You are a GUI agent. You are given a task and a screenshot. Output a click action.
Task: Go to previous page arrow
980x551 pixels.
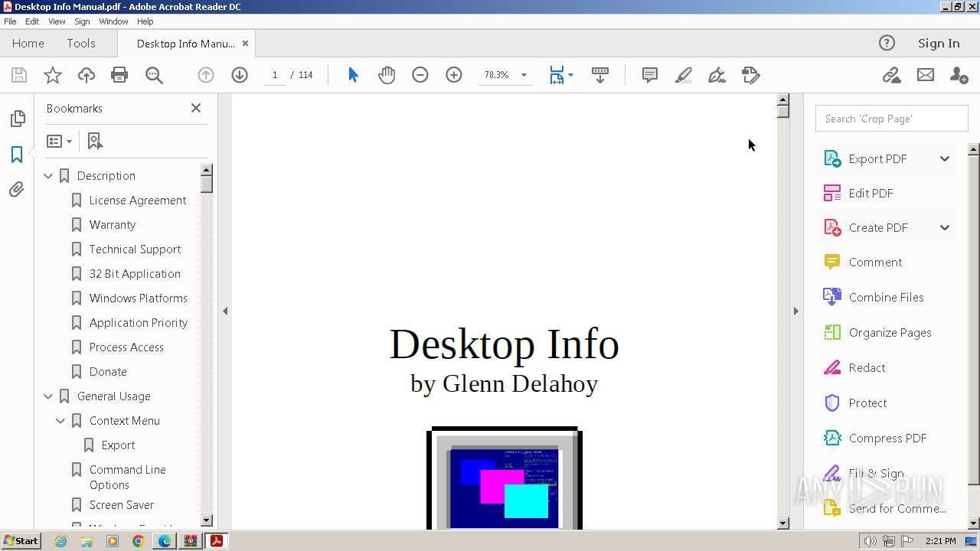(x=206, y=75)
